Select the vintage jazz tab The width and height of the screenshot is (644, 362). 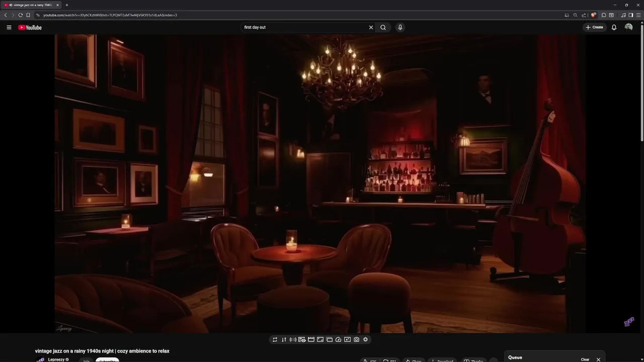[x=31, y=5]
